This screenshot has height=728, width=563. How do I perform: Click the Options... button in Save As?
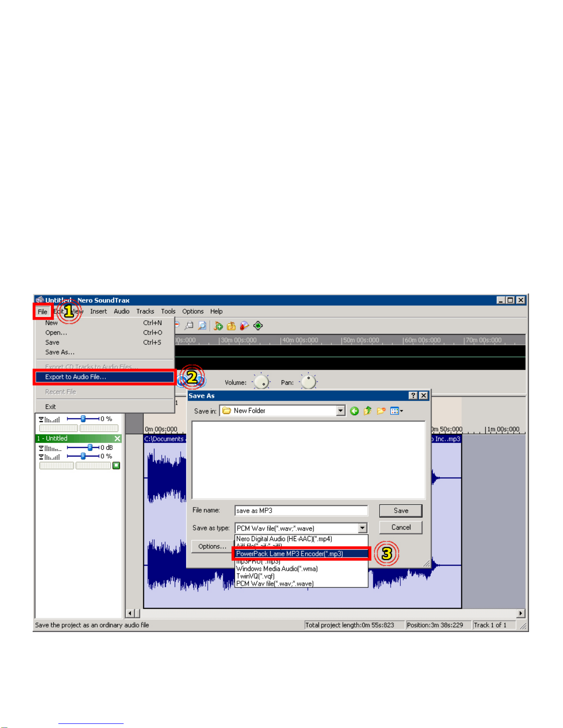[x=212, y=547]
